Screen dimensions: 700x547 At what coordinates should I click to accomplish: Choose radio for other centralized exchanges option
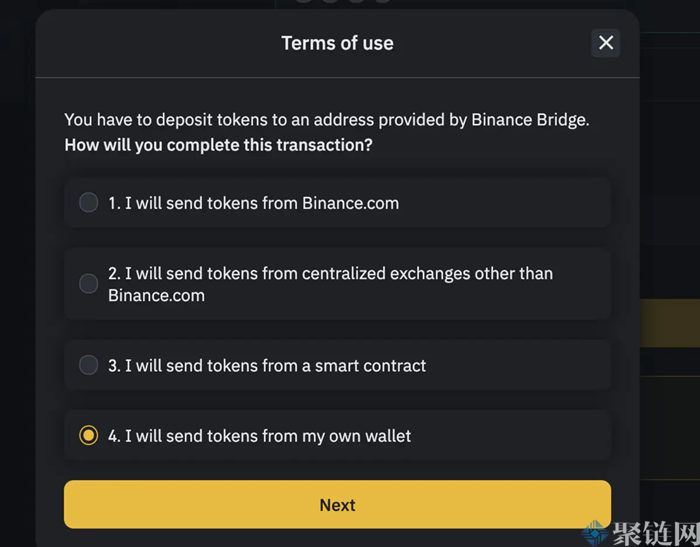[x=89, y=284]
